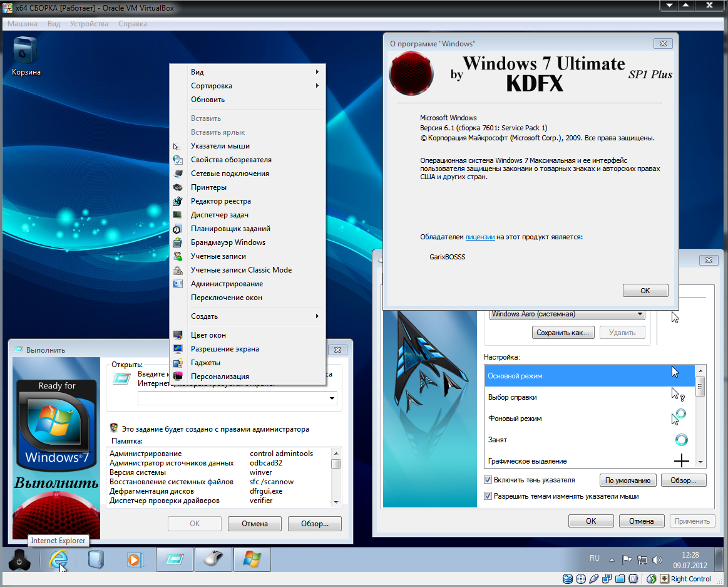Viewport: 728px width, 587px height.
Task: Select Фоновый режим pointer row
Action: [x=590, y=418]
